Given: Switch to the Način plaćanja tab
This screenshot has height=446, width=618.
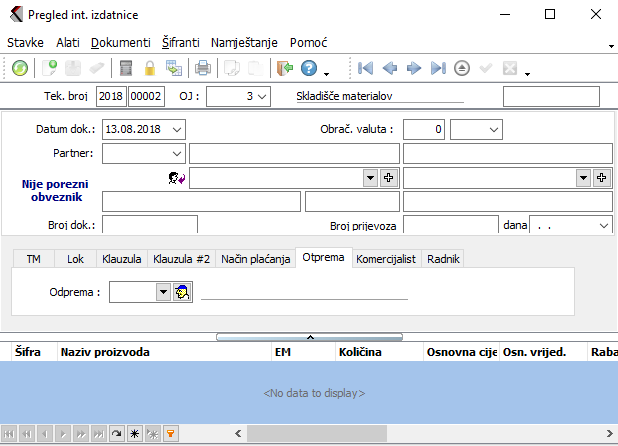Looking at the screenshot, I should point(256,258).
